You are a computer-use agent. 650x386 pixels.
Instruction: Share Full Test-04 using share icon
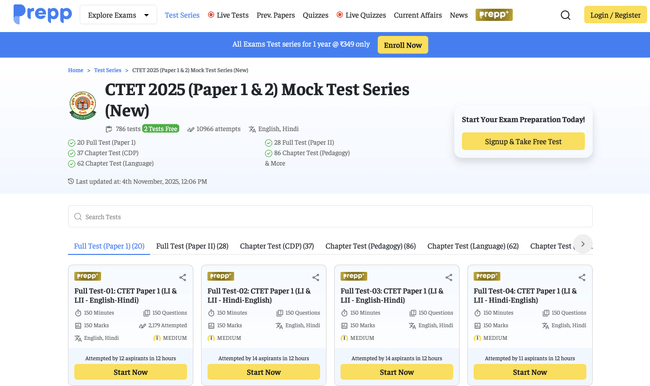(x=582, y=277)
